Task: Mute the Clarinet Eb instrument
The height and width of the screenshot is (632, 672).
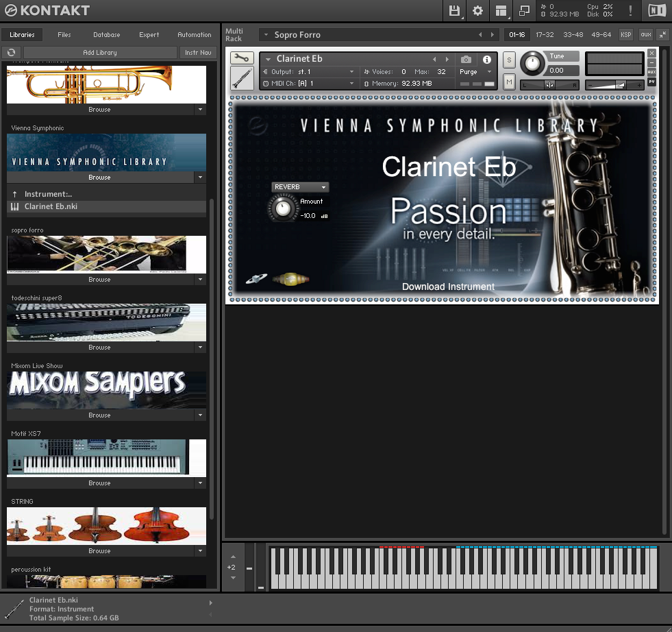Action: coord(509,82)
